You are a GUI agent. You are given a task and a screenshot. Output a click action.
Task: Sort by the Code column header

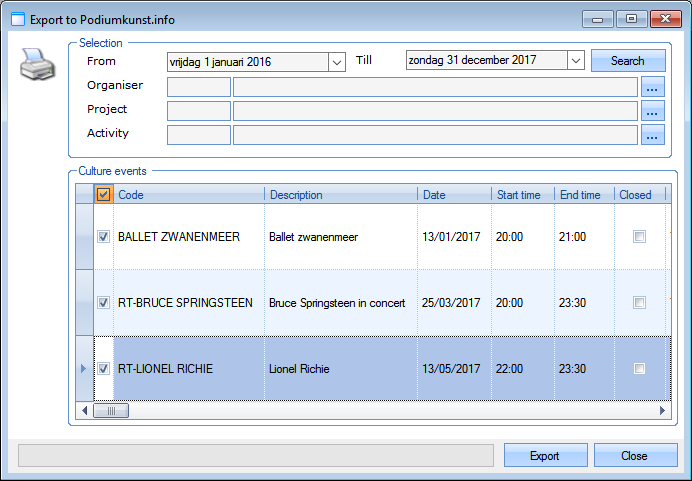[x=188, y=195]
